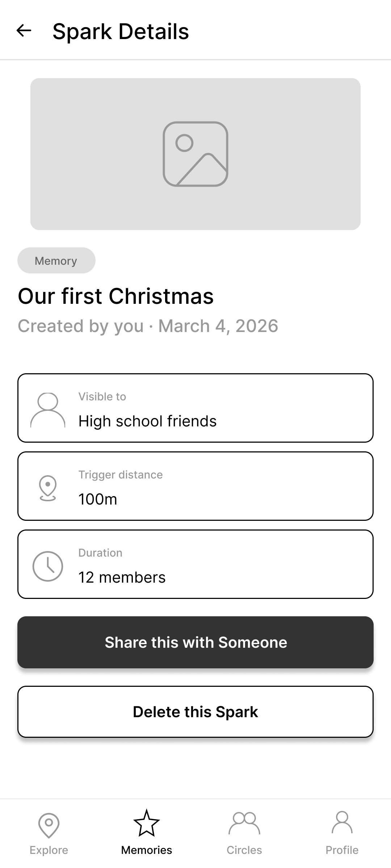Tap the gray photo thumbnail area
The width and height of the screenshot is (391, 868).
[195, 154]
